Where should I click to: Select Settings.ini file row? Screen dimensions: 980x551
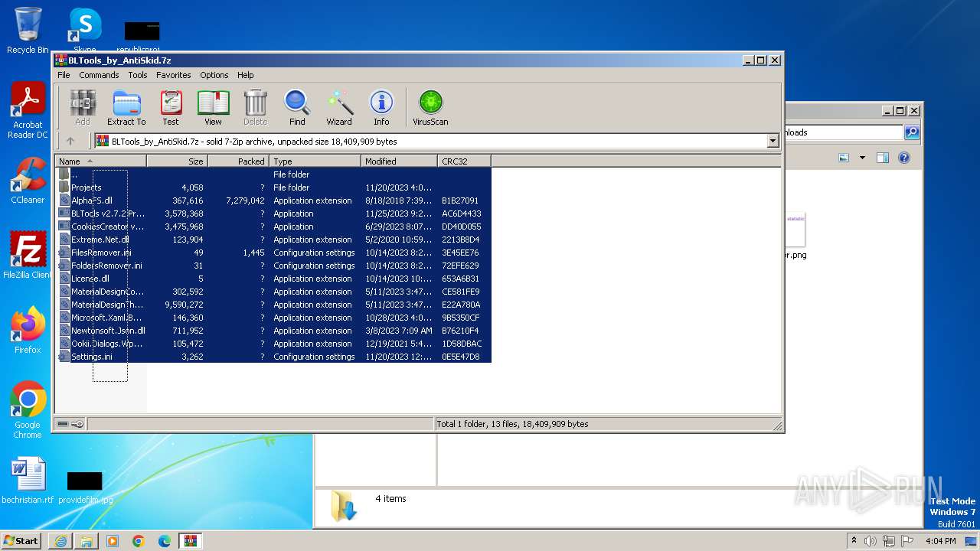273,357
